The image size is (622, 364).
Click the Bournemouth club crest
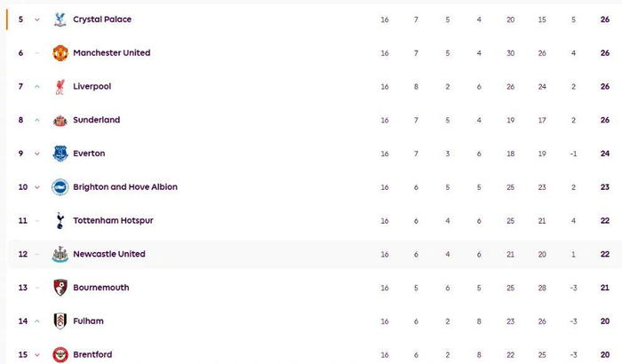pyautogui.click(x=60, y=288)
